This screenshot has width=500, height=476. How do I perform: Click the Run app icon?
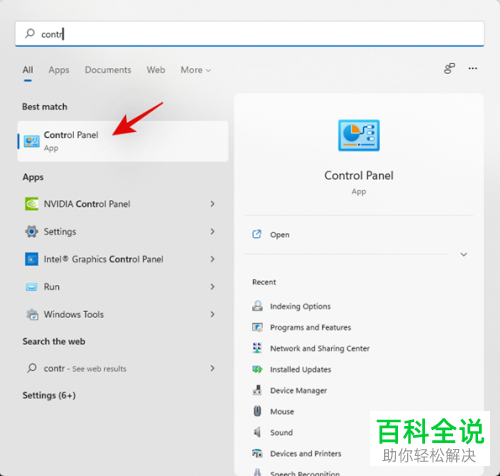[32, 287]
